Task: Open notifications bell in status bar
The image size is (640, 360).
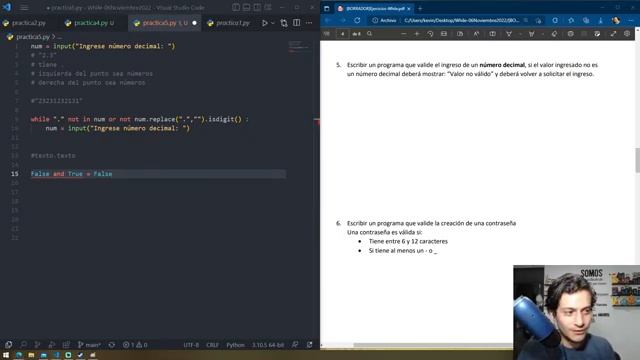Action: pos(309,345)
